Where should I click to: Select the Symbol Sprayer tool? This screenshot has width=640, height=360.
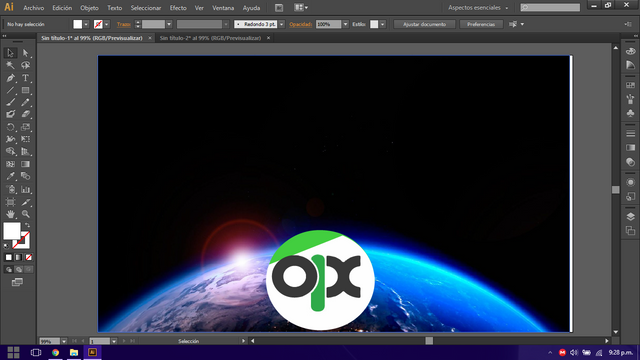point(10,189)
